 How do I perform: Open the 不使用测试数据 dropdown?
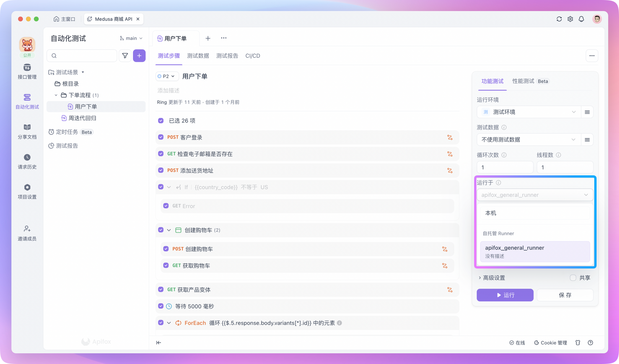click(x=529, y=140)
